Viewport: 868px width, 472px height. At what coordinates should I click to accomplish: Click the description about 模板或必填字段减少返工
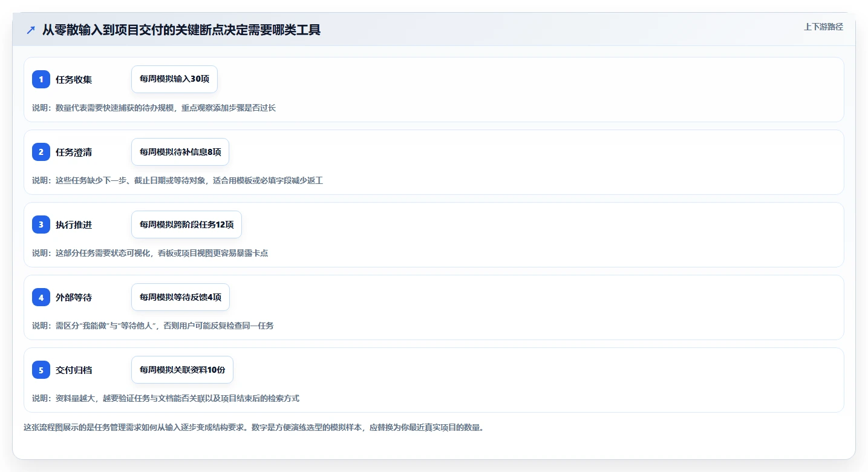[x=177, y=180]
